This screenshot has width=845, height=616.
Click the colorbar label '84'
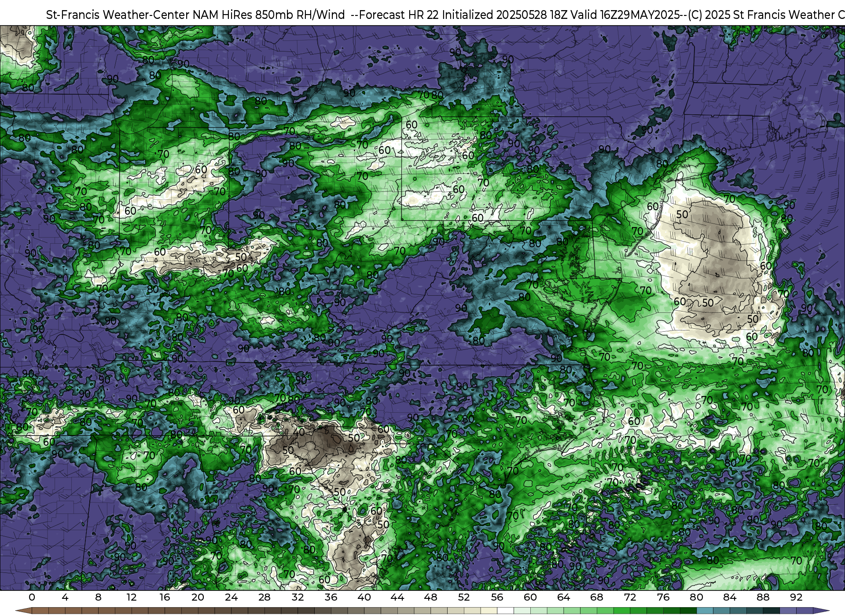click(x=729, y=597)
